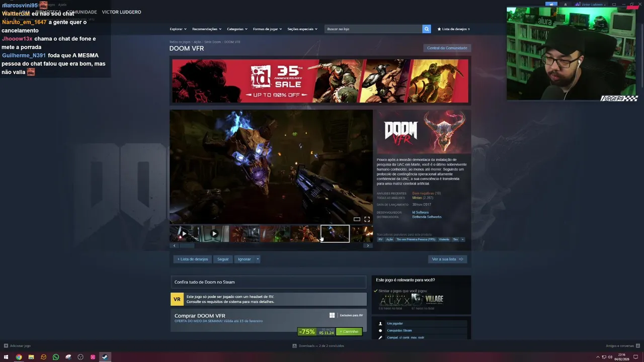Open Lista de desejos in store nav
Screen dimensions: 644x362
pyautogui.click(x=454, y=29)
